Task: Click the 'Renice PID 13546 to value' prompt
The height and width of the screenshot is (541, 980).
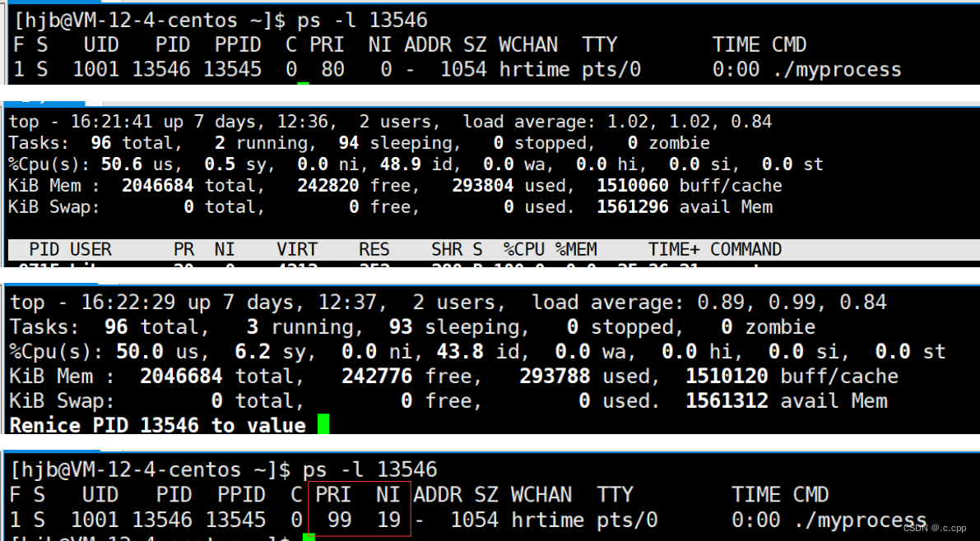Action: coord(157,425)
